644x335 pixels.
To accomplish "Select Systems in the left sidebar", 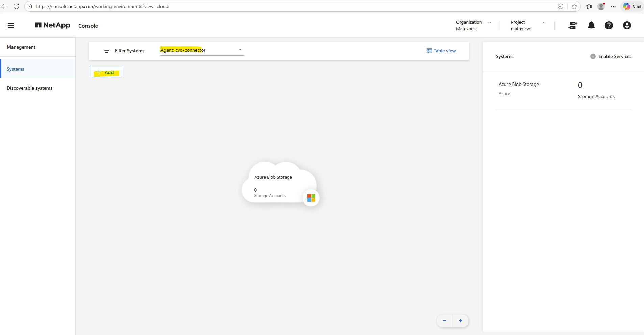I will [16, 69].
